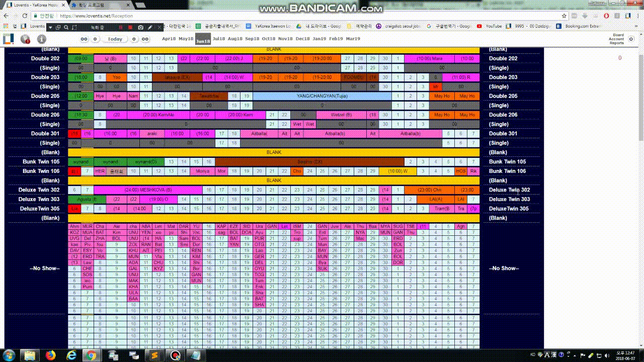Click the Today button

[115, 39]
